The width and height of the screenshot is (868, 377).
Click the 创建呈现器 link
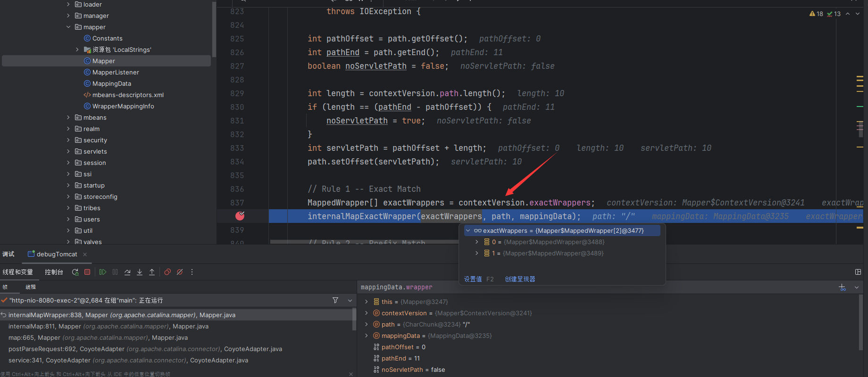(x=520, y=279)
